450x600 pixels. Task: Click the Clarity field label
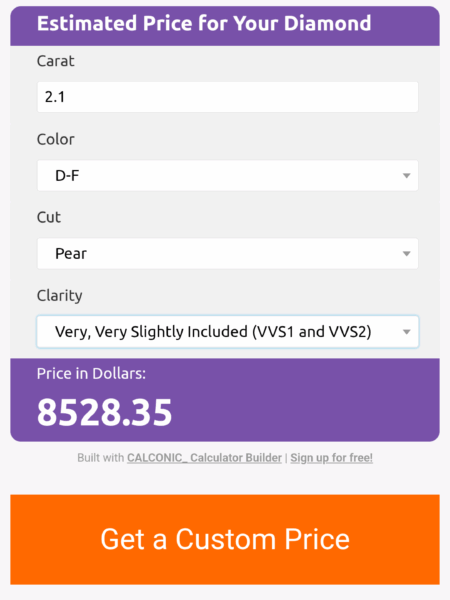coord(59,296)
